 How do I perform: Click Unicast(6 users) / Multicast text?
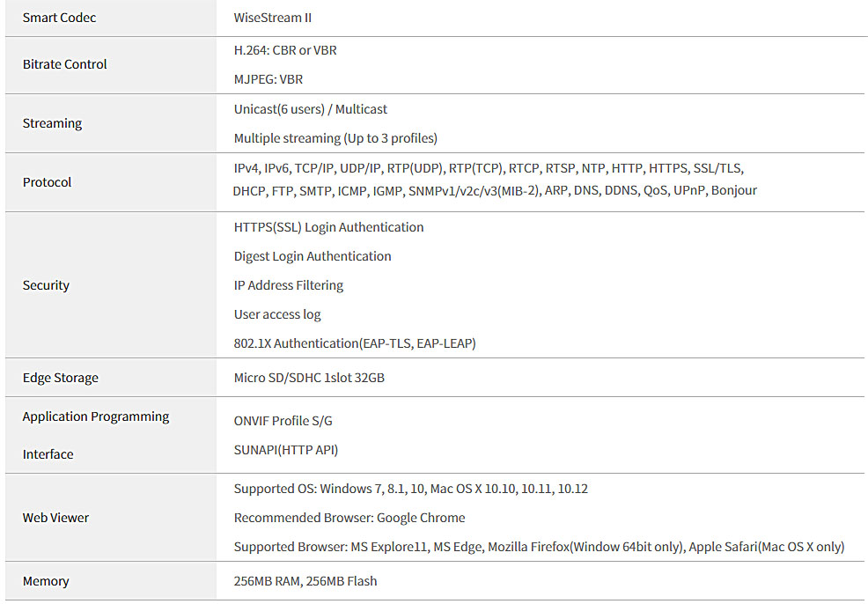[x=311, y=109]
